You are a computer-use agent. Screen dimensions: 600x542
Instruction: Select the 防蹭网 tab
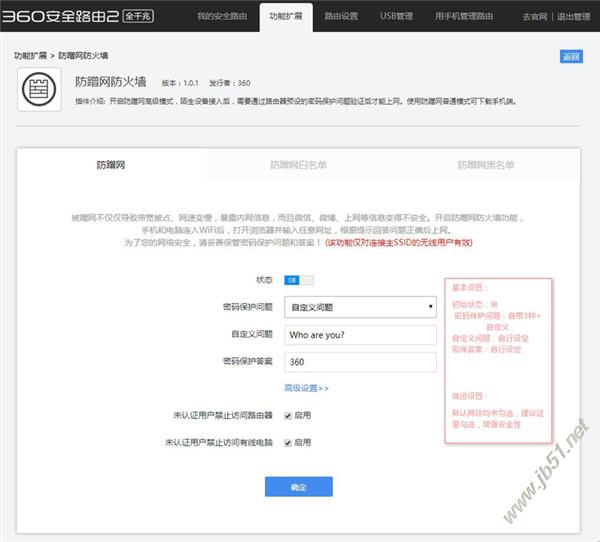coord(111,165)
